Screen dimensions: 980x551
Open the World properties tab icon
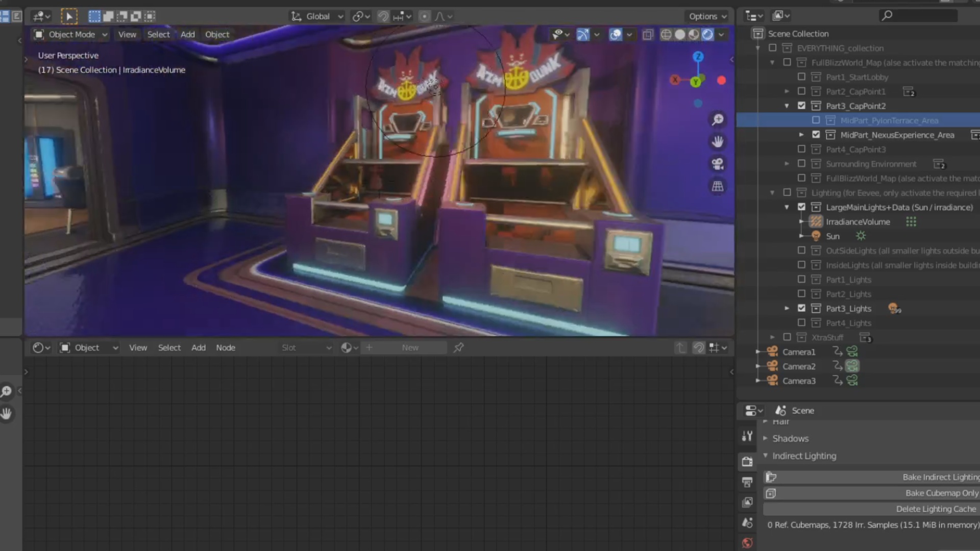(x=747, y=543)
